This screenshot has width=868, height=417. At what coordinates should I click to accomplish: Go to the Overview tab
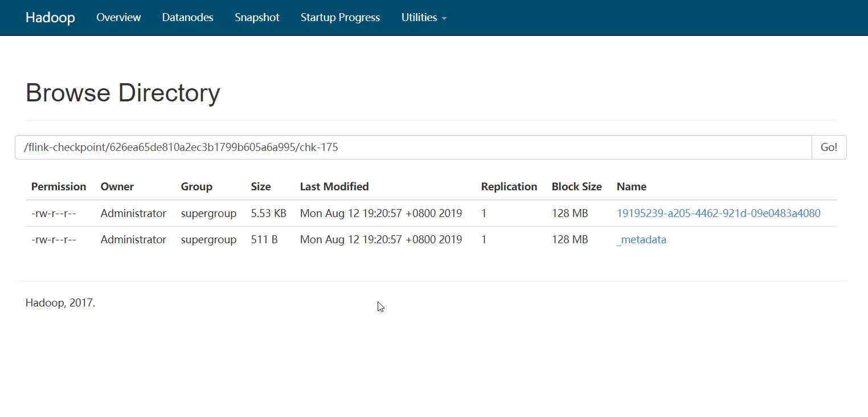coord(118,18)
